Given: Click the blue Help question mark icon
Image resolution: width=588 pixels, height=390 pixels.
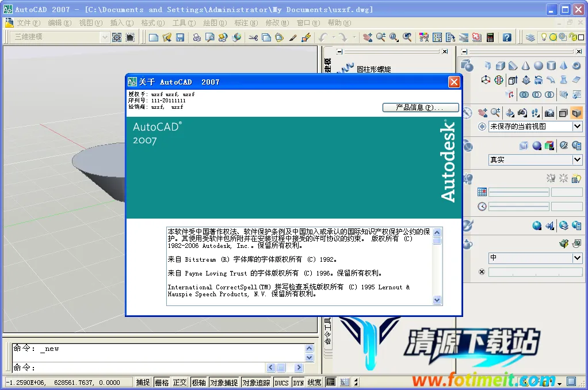Looking at the screenshot, I should [x=507, y=37].
